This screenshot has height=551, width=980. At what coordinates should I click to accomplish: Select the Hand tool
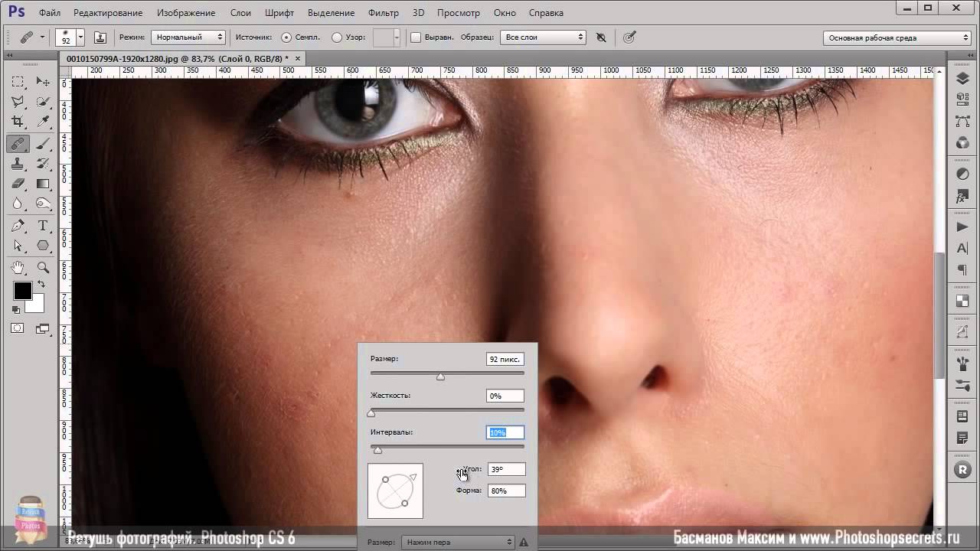pos(18,267)
